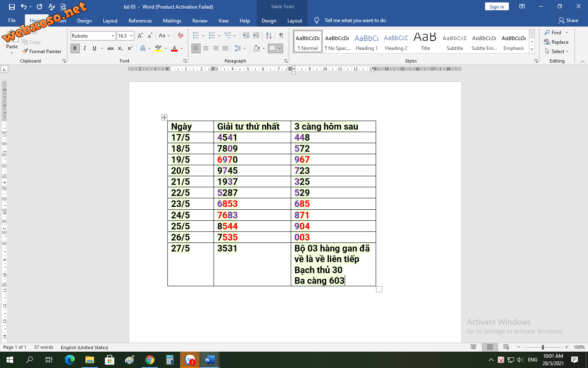Click the Sign in button
Viewport: 588px width, 368px height.
[497, 7]
